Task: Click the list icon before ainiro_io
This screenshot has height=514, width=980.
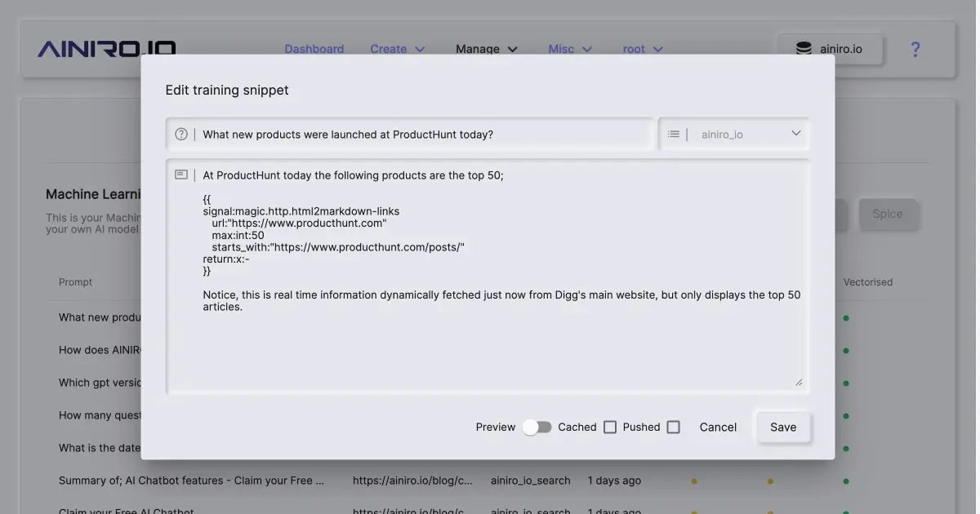Action: [674, 134]
